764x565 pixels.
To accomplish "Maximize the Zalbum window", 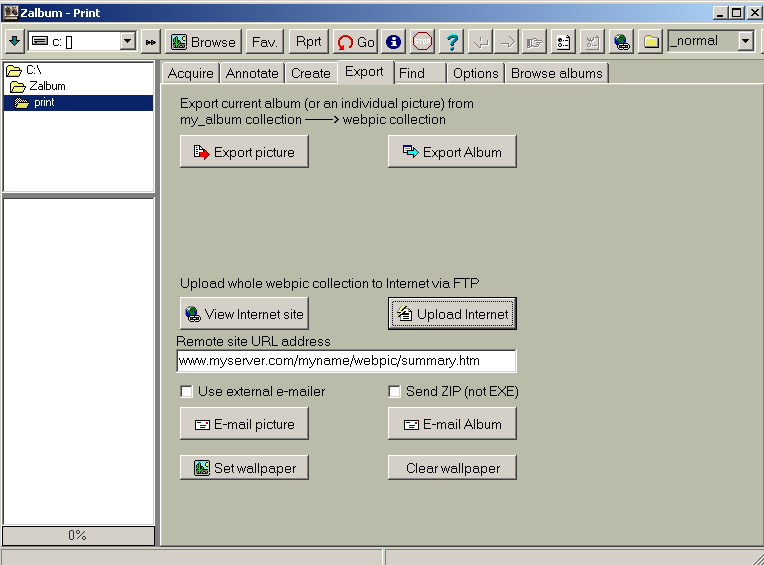I will (737, 13).
